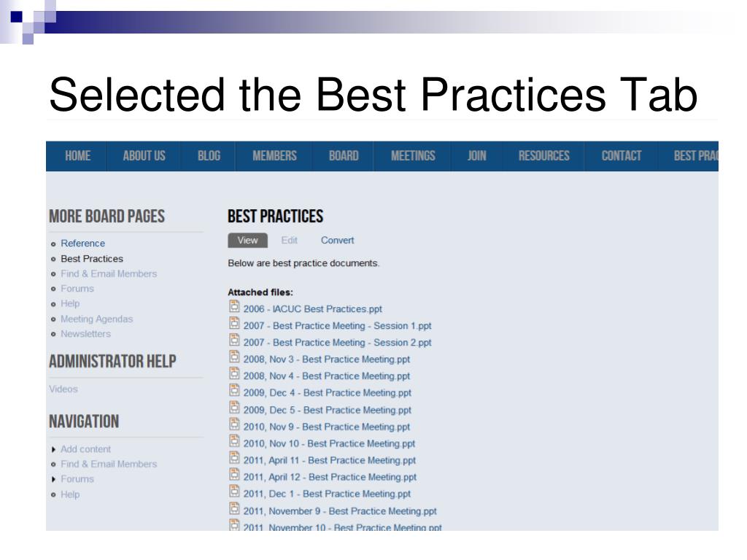
Task: Open the Videos link under Administrator Help
Action: tap(63, 389)
